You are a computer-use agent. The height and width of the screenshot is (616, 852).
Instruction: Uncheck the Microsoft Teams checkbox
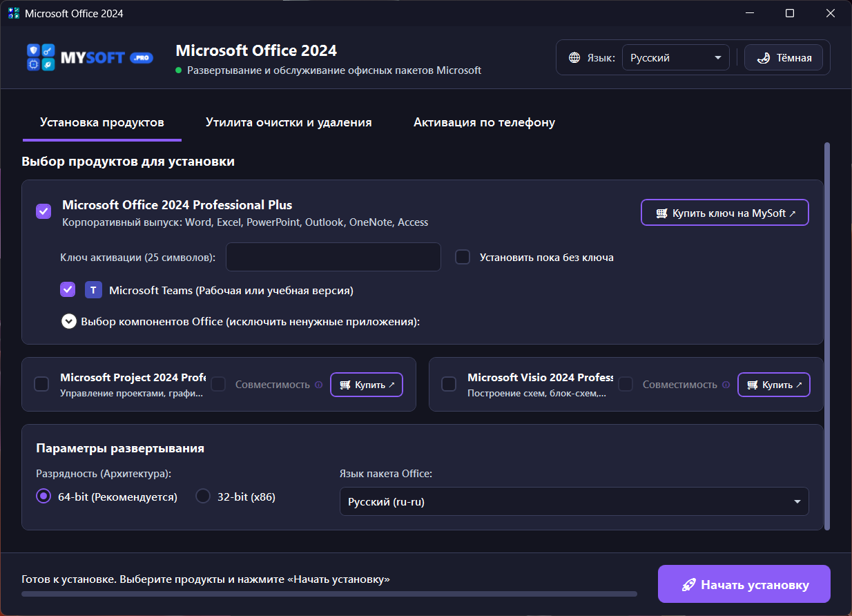[x=68, y=289]
